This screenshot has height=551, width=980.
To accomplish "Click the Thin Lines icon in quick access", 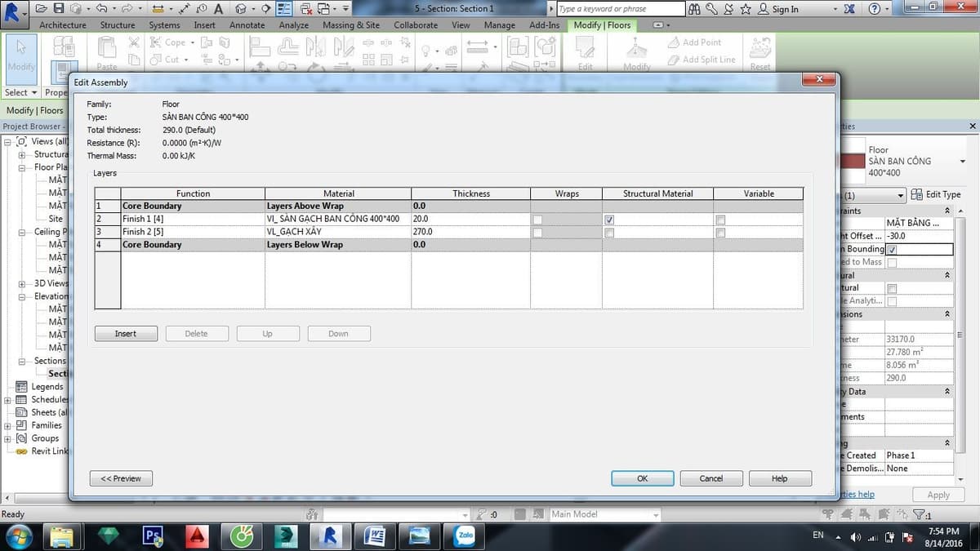I will pos(285,8).
